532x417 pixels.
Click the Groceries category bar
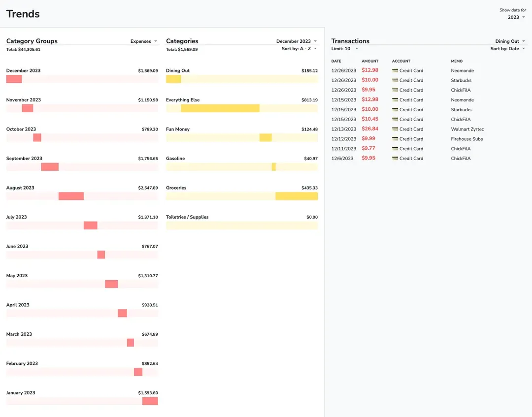coord(296,196)
